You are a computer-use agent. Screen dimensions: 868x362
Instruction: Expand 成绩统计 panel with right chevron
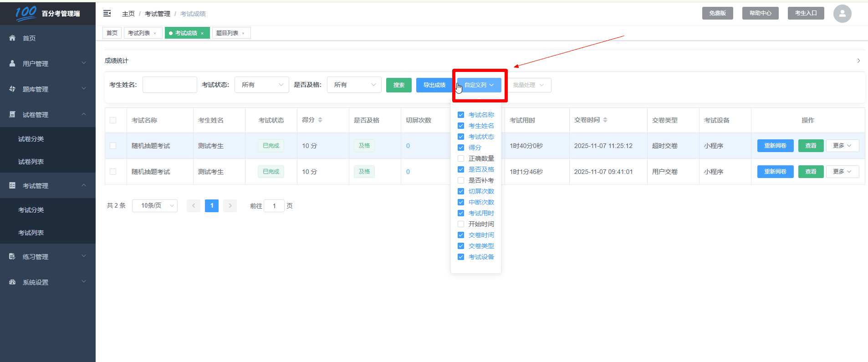pos(858,61)
